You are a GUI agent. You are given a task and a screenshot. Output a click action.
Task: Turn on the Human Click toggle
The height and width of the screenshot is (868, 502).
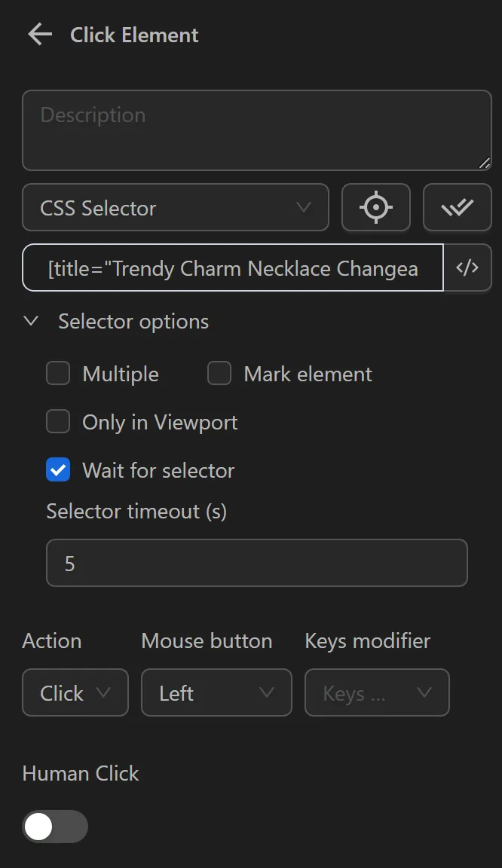[x=55, y=827]
